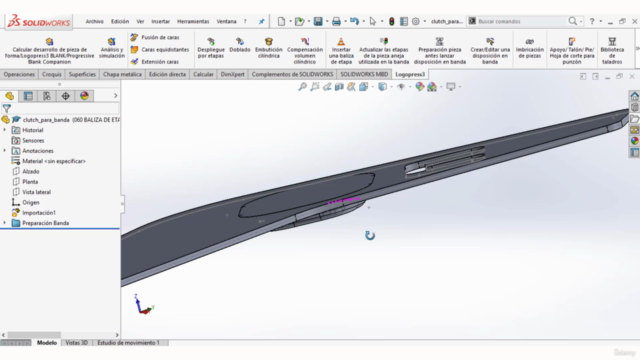Open the Ver menu
Viewport: 640px width, 360px height.
pyautogui.click(x=140, y=21)
